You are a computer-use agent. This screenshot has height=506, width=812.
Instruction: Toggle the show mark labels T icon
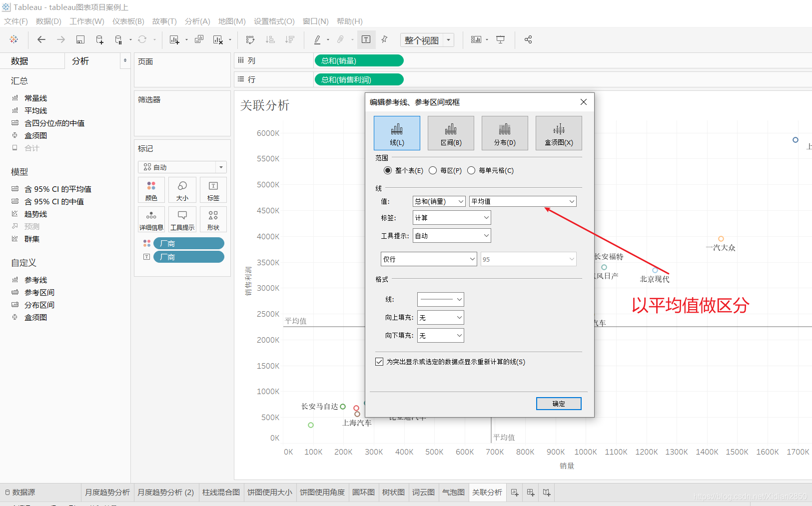[366, 39]
